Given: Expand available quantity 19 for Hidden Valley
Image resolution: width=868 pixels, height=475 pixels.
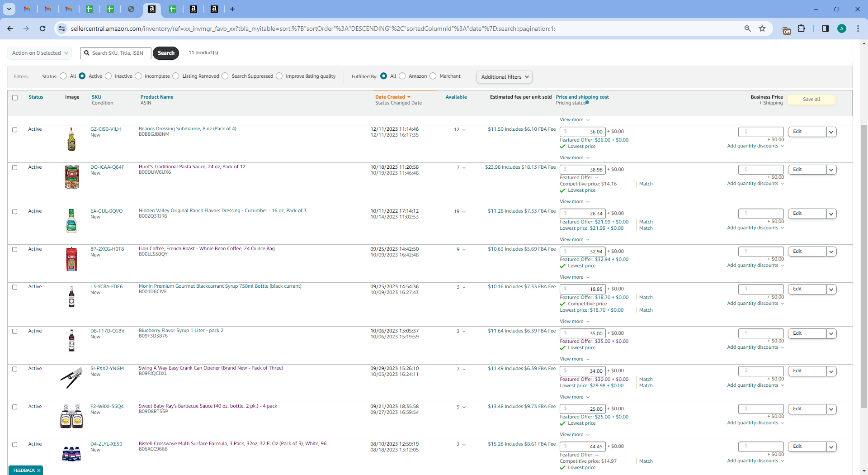Looking at the screenshot, I should click(460, 212).
